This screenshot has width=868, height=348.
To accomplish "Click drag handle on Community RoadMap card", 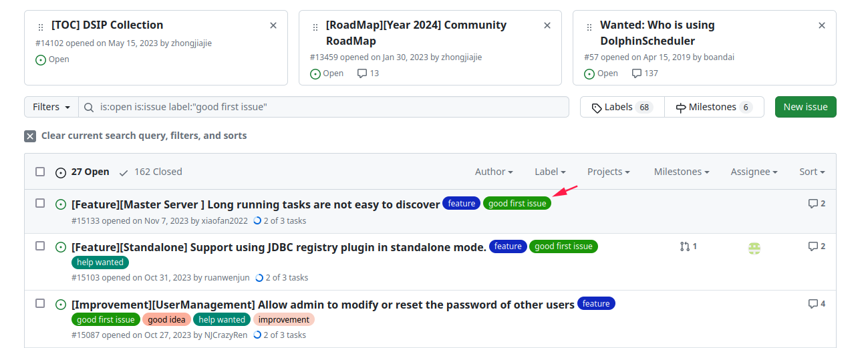I will (x=315, y=27).
